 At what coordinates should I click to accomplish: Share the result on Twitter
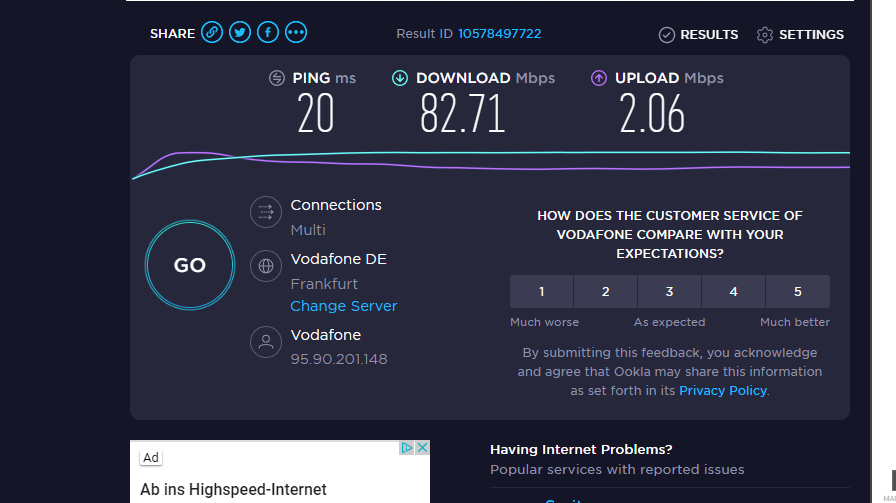pos(240,33)
